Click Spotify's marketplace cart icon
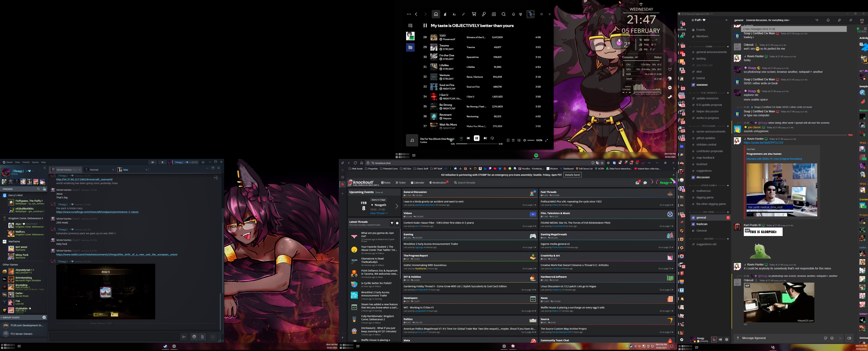868x351 pixels. (x=474, y=14)
